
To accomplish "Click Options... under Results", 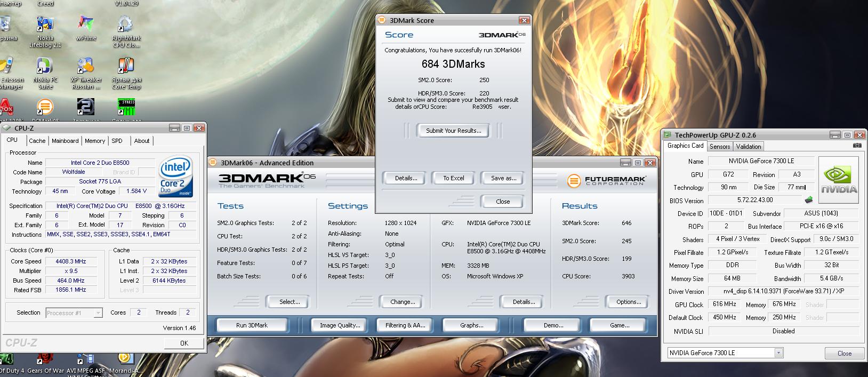I will click(629, 302).
